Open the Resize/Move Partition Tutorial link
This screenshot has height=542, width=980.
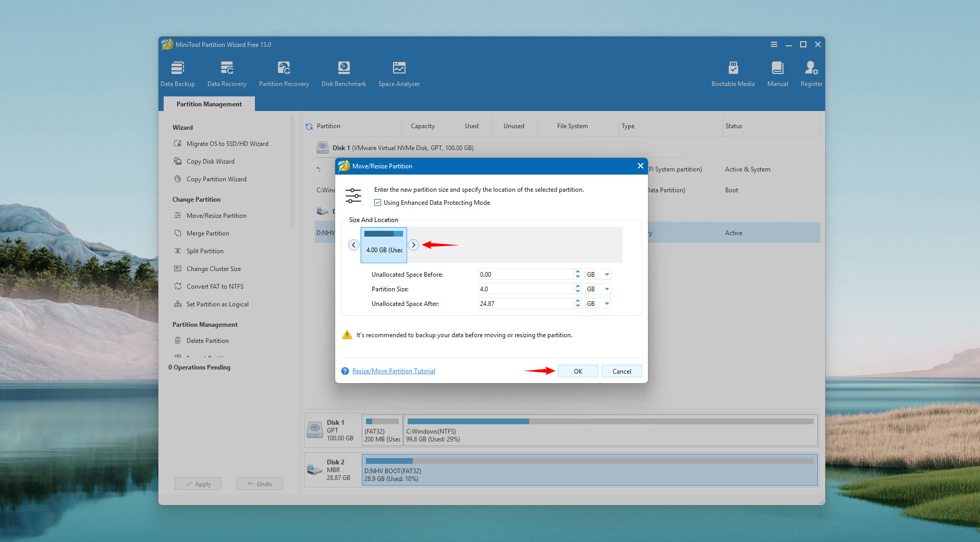click(394, 371)
